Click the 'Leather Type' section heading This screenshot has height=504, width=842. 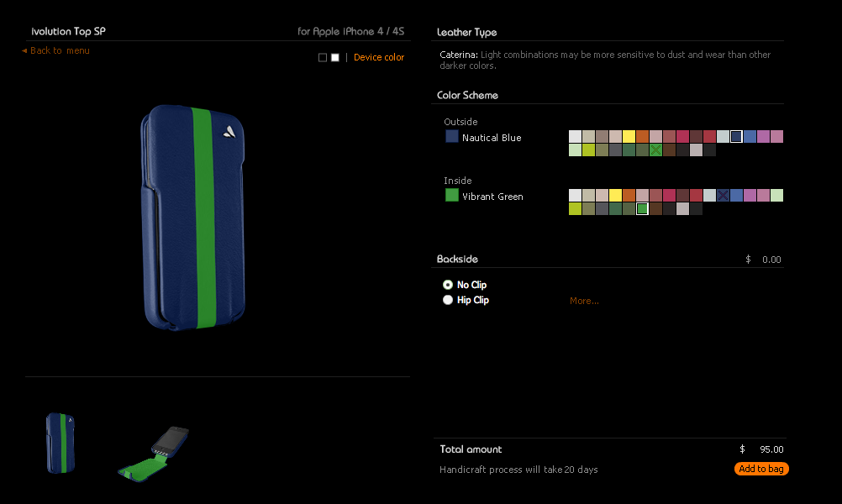pyautogui.click(x=466, y=32)
